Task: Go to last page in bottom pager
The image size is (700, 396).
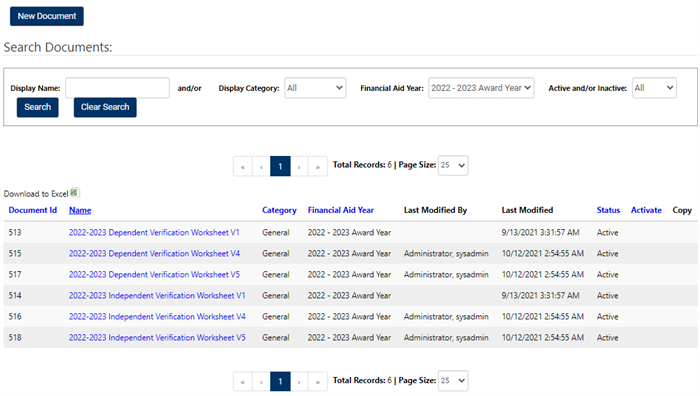Action: click(x=318, y=382)
